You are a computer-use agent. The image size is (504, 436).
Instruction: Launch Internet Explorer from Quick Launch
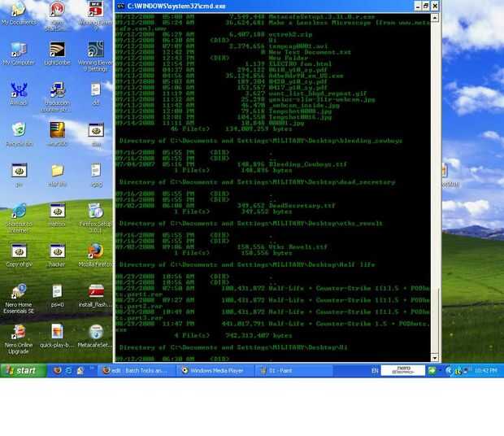coord(69,370)
